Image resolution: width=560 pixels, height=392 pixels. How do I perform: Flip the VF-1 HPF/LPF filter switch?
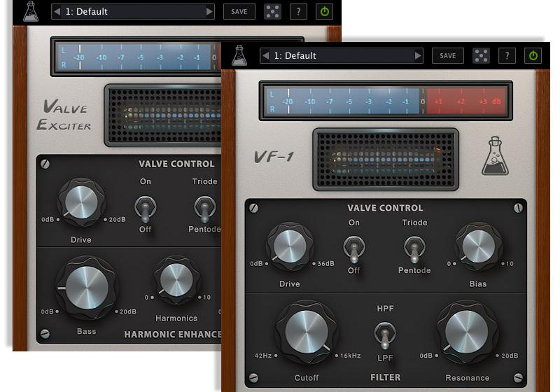[x=384, y=335]
